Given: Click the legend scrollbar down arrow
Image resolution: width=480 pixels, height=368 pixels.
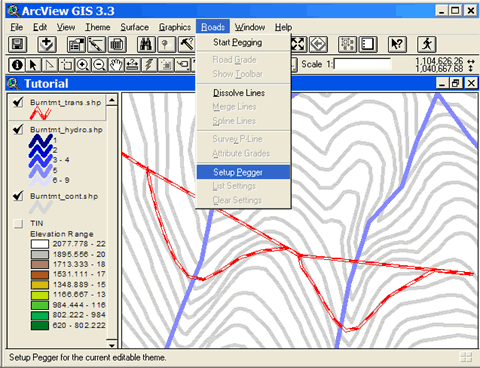Looking at the screenshot, I should [x=112, y=345].
